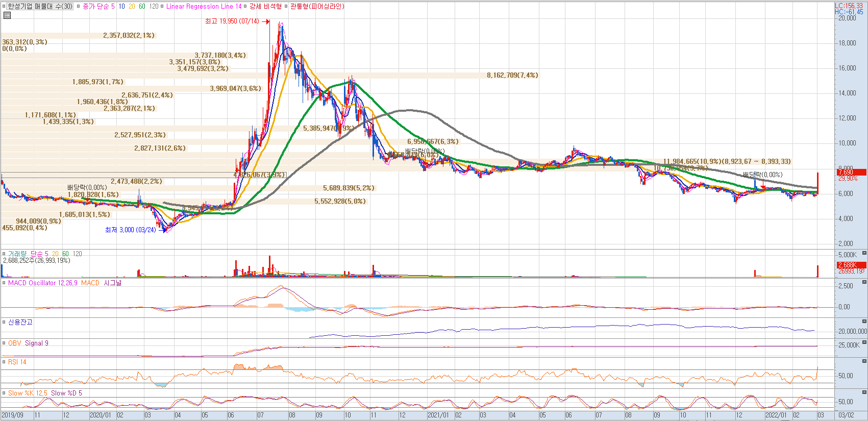Click the 2,357,032(2,1%) volume profile bar

point(78,36)
